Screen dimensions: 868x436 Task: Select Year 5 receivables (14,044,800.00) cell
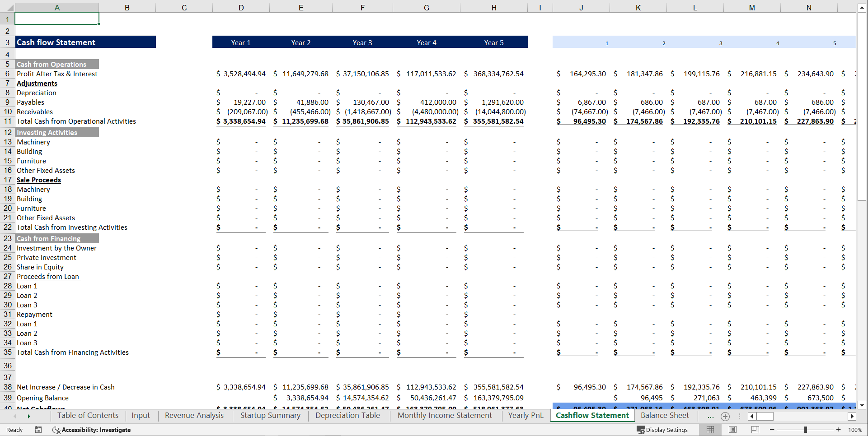(x=494, y=111)
